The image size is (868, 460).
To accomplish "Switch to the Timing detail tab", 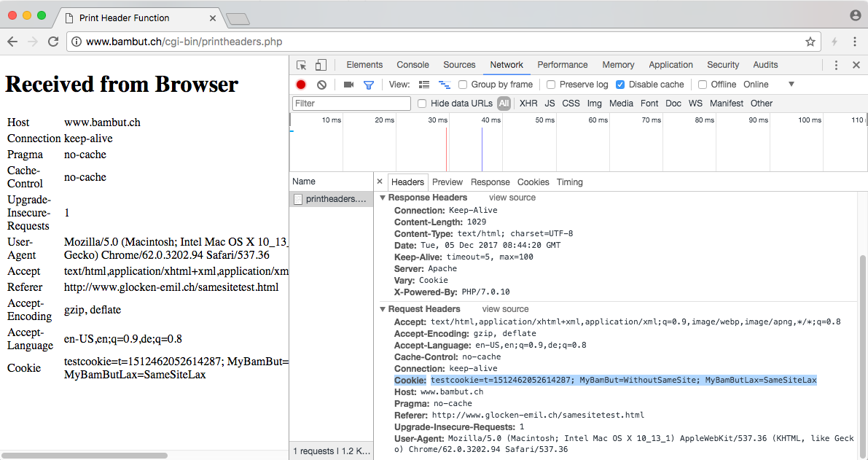I will (x=570, y=182).
